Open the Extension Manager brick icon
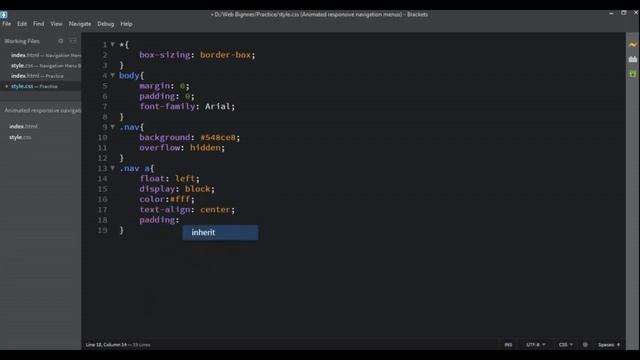The width and height of the screenshot is (640, 360). (633, 59)
